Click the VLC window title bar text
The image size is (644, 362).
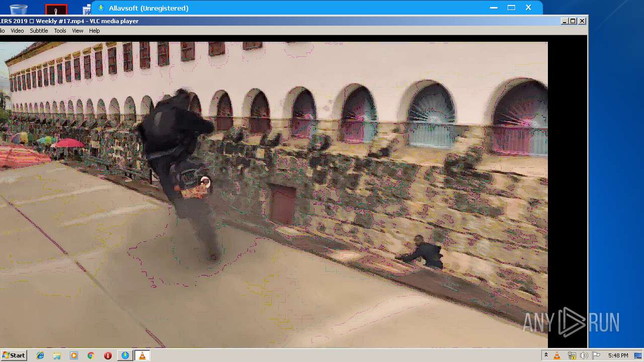(x=69, y=21)
